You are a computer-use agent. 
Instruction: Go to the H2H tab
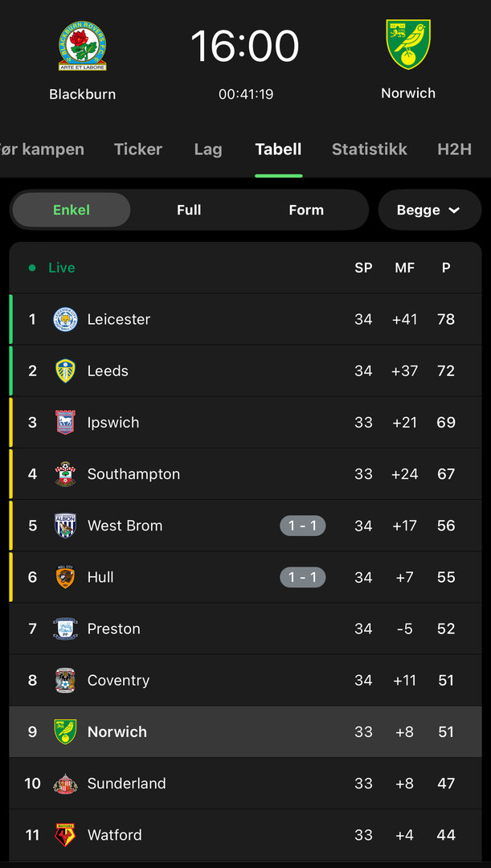(454, 149)
